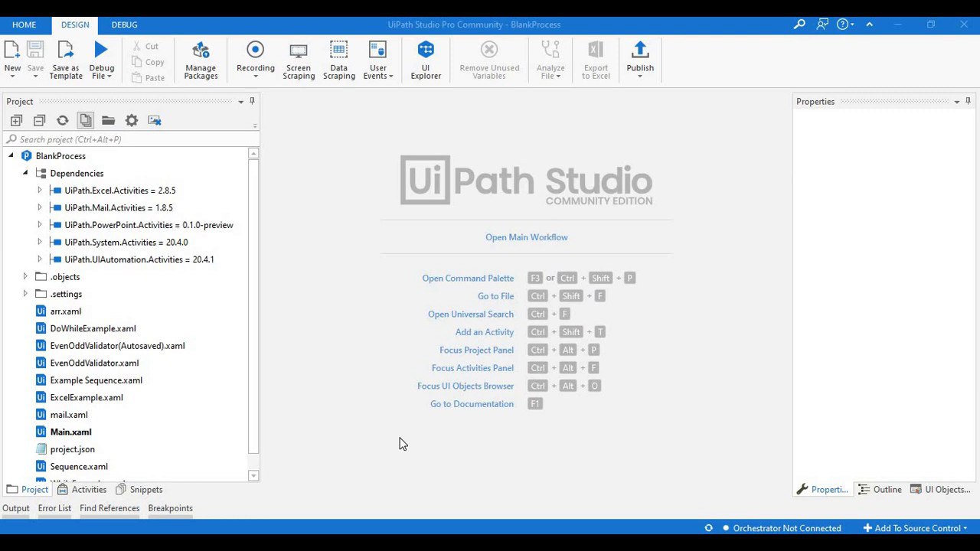This screenshot has width=980, height=551.
Task: Expand UiPath.System.Activities dependency
Action: coord(40,242)
